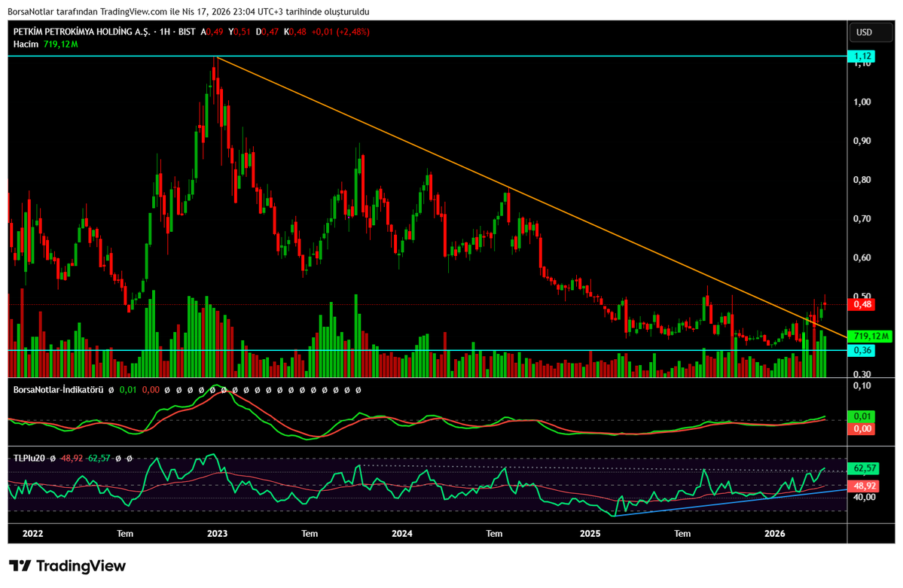The height and width of the screenshot is (588, 903).
Task: Click the PETKİM PETROKİMYA HOLDİNG A.Ş. symbol title
Action: point(81,32)
